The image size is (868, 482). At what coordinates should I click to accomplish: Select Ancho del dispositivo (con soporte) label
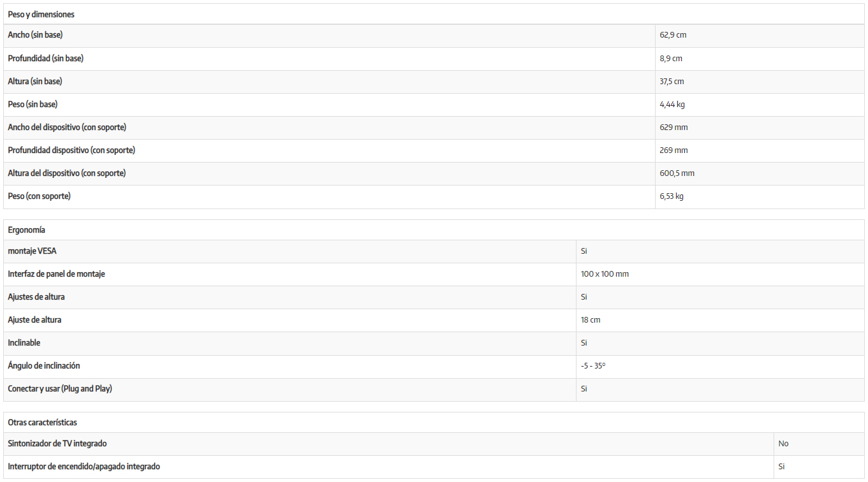(x=67, y=127)
